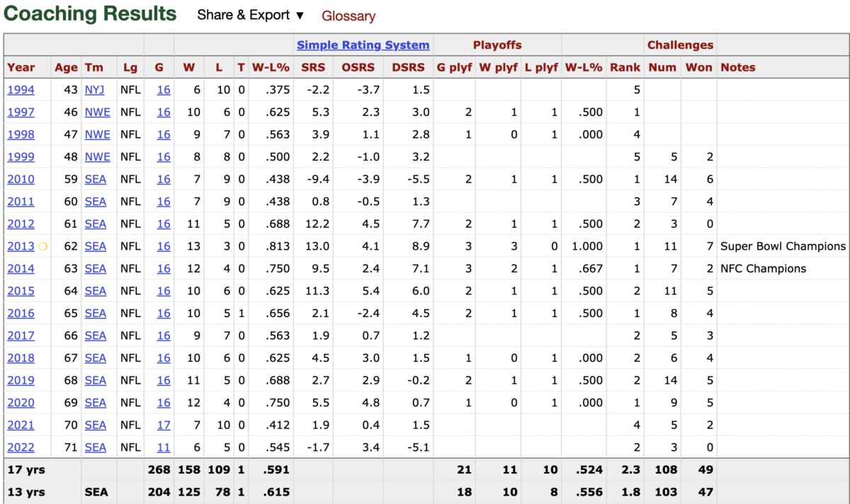
Task: Open the NYJ team link
Action: click(94, 89)
